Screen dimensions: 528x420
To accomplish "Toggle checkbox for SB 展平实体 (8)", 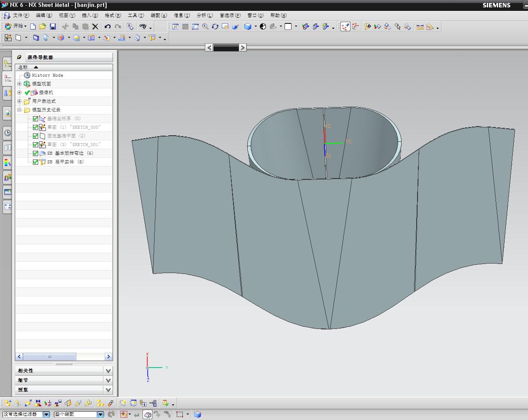I will (36, 162).
